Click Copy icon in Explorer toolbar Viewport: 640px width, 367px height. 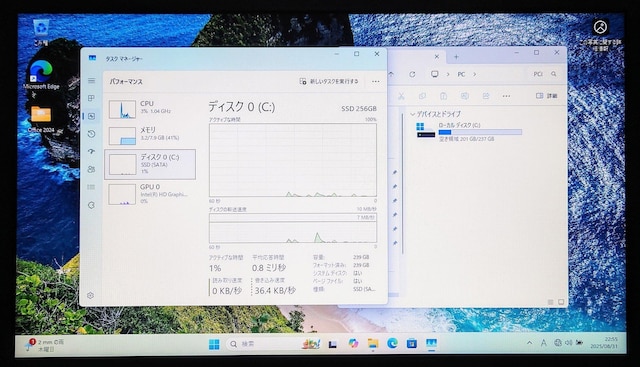(422, 96)
